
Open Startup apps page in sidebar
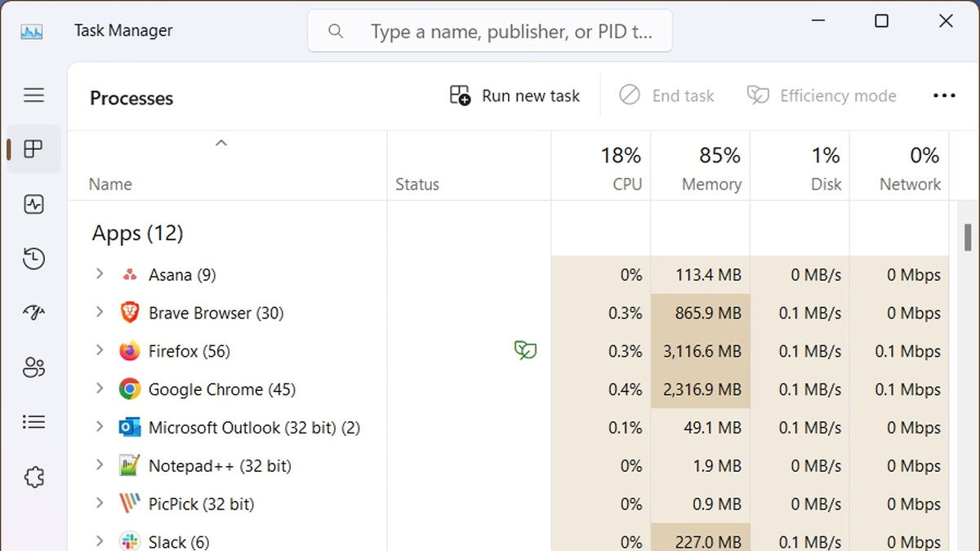click(33, 313)
